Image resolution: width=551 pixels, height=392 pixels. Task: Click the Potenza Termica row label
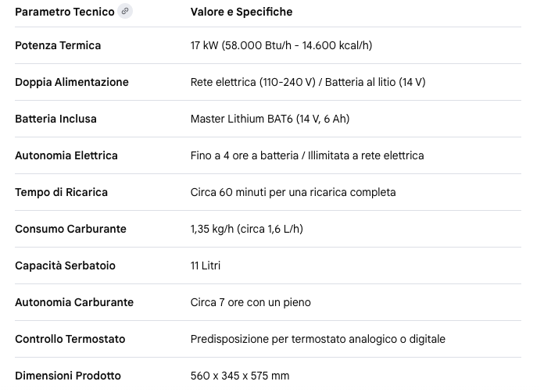point(58,45)
